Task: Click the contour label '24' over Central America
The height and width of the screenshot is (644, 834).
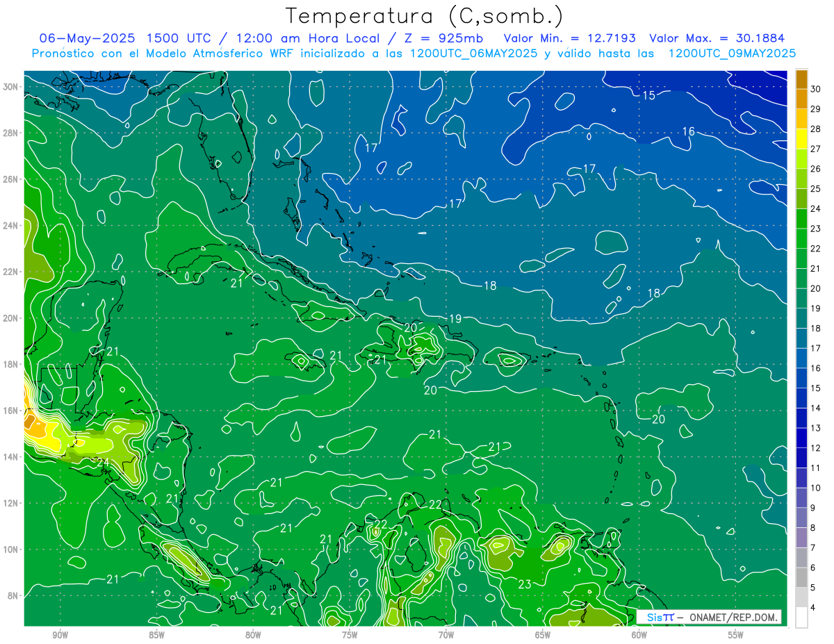Action: tap(102, 462)
